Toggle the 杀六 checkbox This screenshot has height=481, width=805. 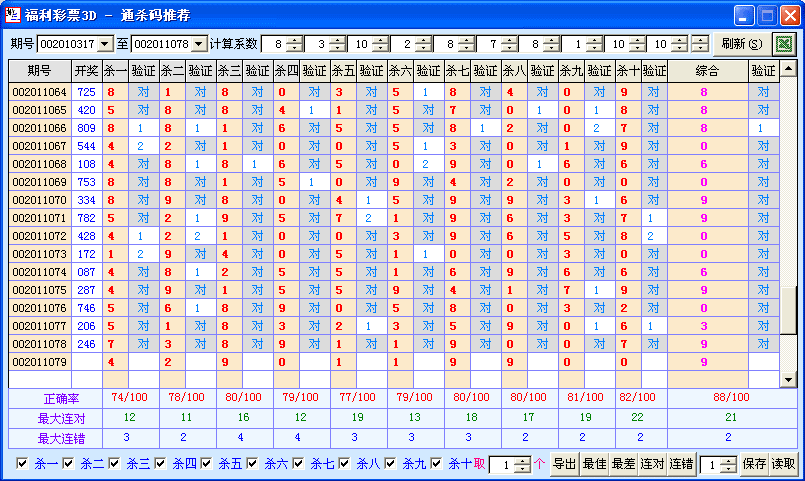point(252,464)
